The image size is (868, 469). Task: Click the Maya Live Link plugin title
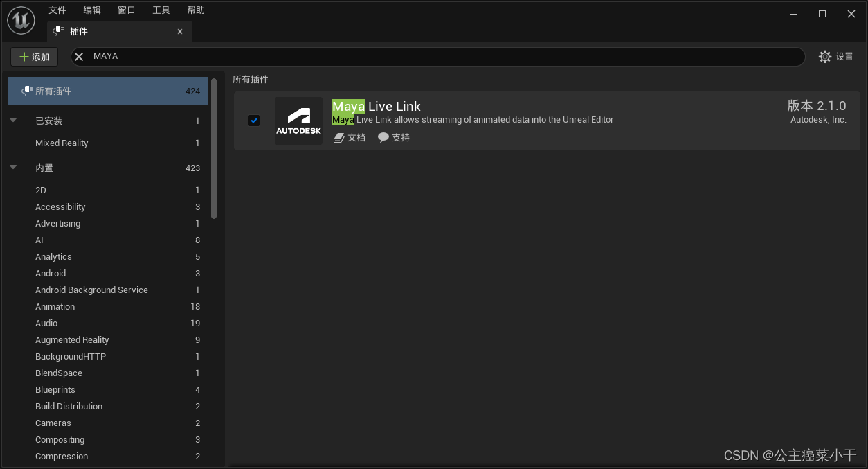click(376, 106)
